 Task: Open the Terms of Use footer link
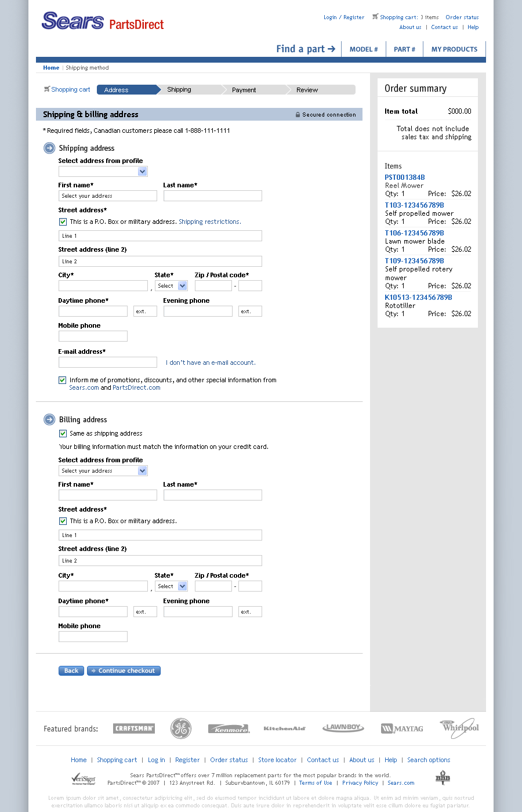coord(316,783)
